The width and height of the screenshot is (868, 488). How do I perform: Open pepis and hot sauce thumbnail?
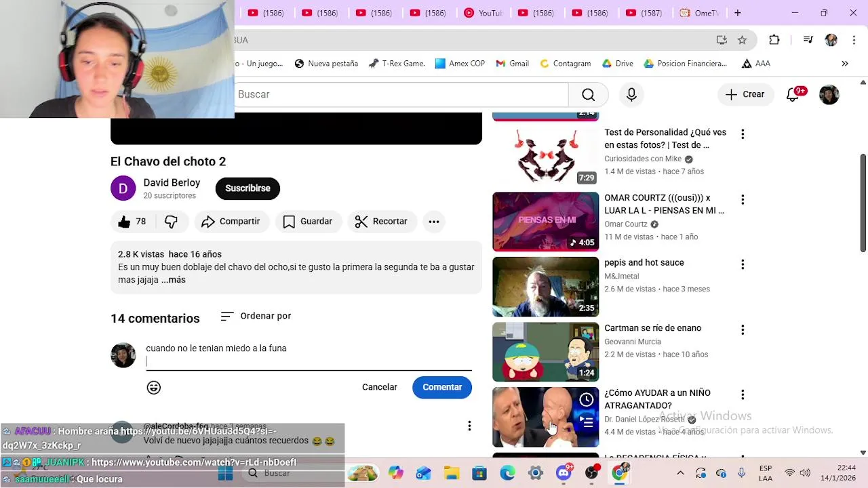[x=546, y=287]
